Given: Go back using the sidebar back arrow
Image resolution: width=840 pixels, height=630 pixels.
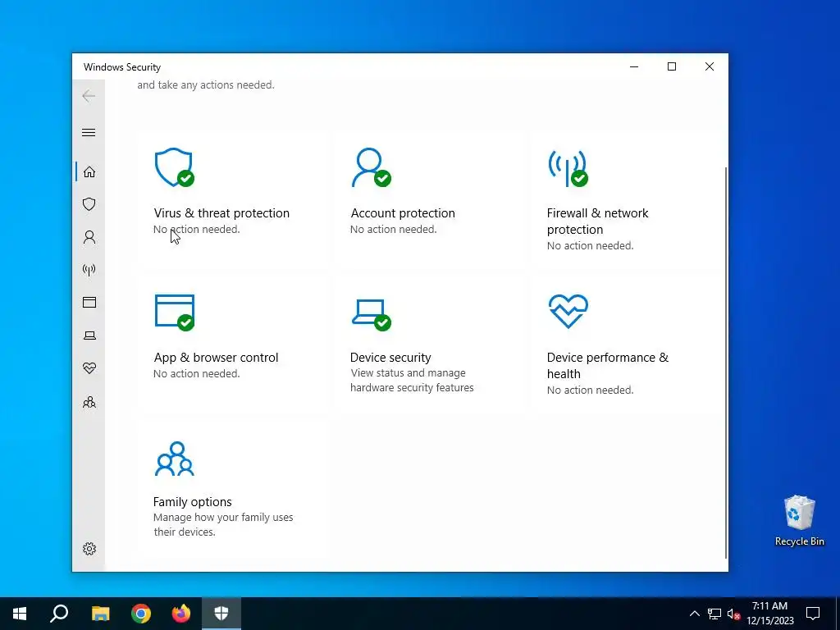Looking at the screenshot, I should [89, 96].
